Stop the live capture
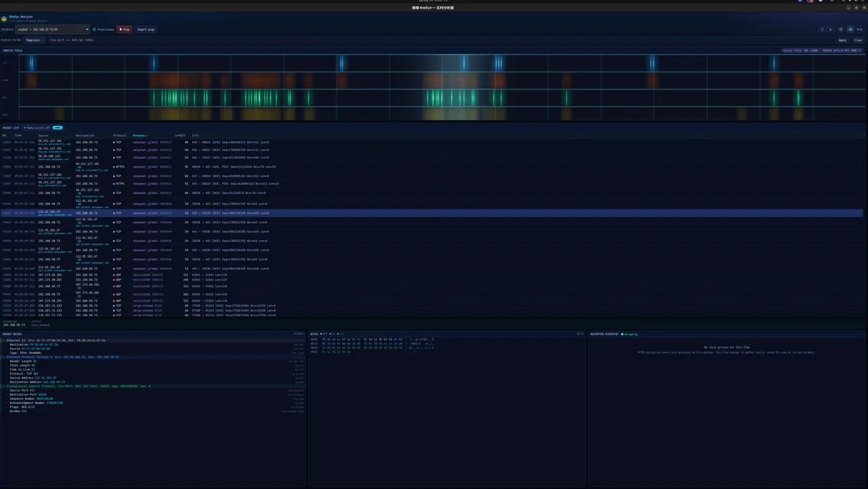Image resolution: width=868 pixels, height=489 pixels. (x=124, y=29)
